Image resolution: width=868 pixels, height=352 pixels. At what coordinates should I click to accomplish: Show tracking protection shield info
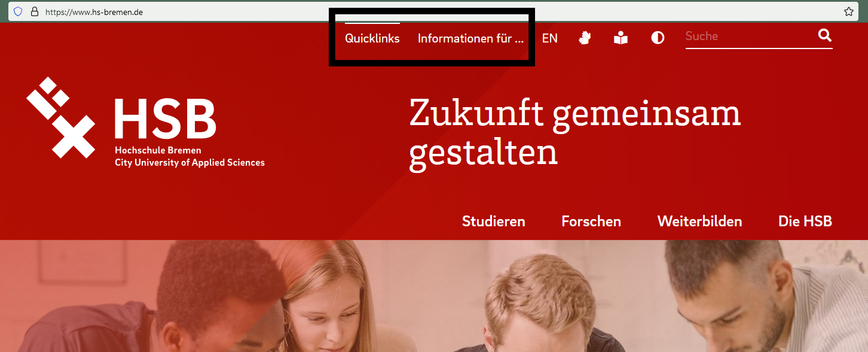coord(18,11)
